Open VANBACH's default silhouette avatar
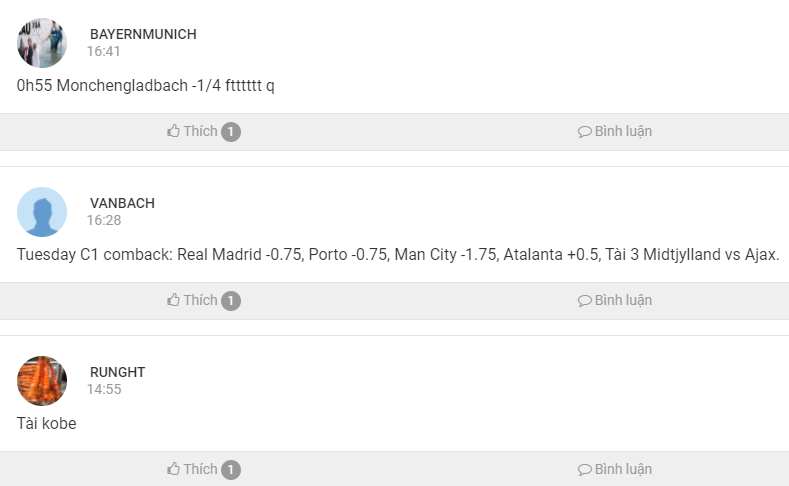 [42, 212]
